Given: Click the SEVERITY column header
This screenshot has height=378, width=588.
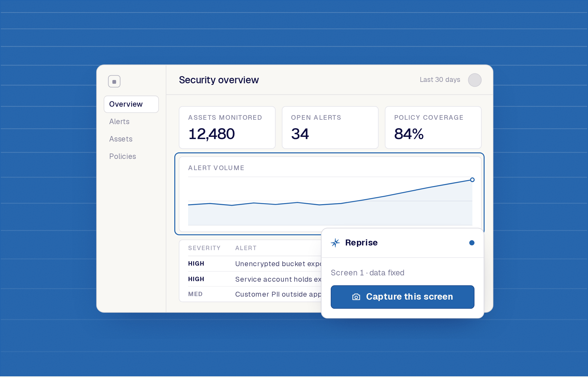Looking at the screenshot, I should (x=204, y=248).
